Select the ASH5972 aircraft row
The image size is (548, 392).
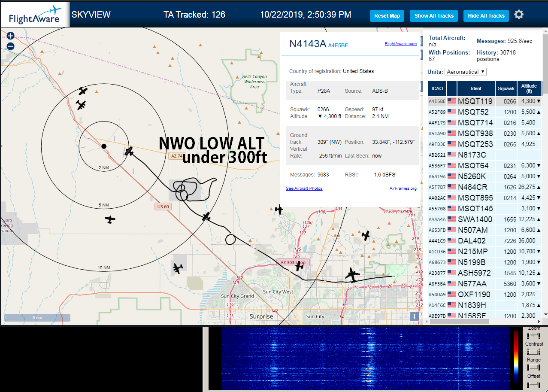485,273
